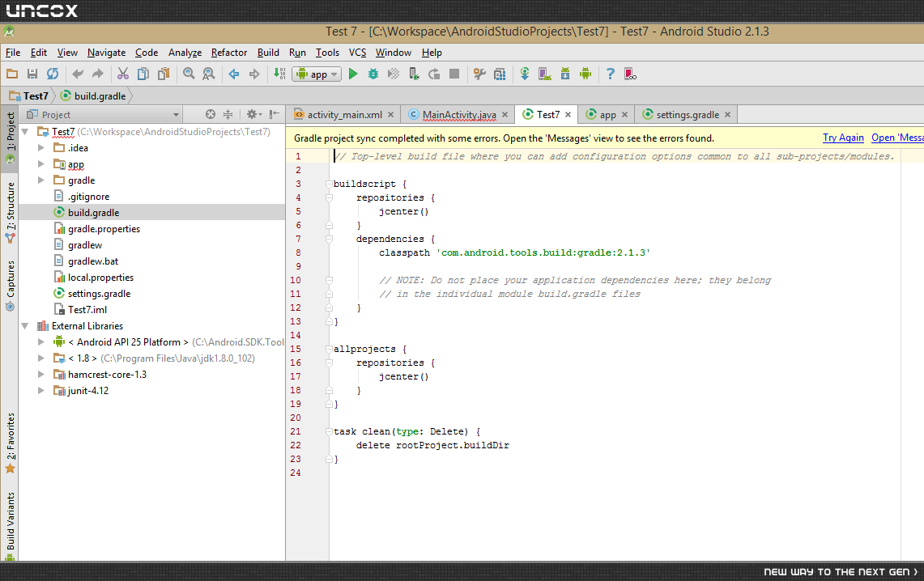Viewport: 924px width, 581px height.
Task: Close the app editor tab
Action: tap(624, 115)
